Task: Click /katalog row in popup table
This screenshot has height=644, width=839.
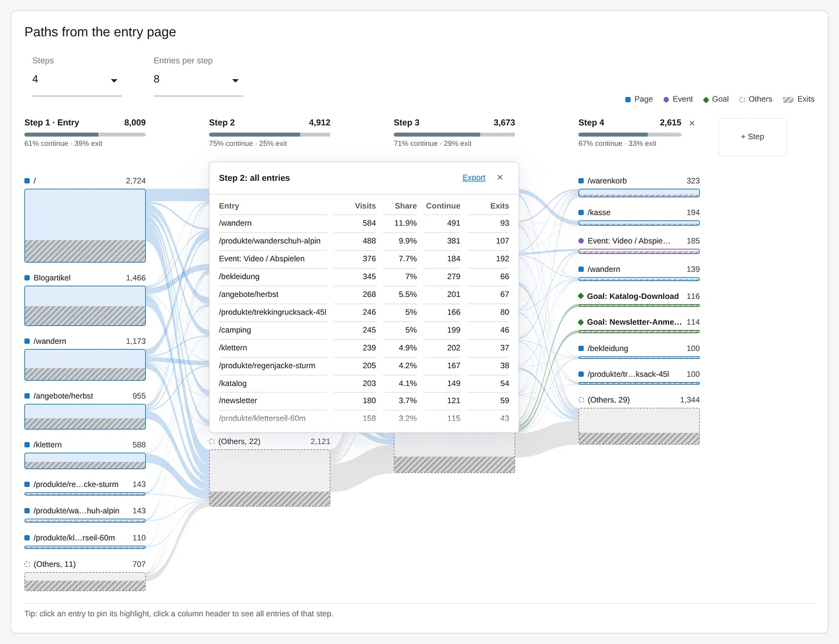Action: coord(364,383)
